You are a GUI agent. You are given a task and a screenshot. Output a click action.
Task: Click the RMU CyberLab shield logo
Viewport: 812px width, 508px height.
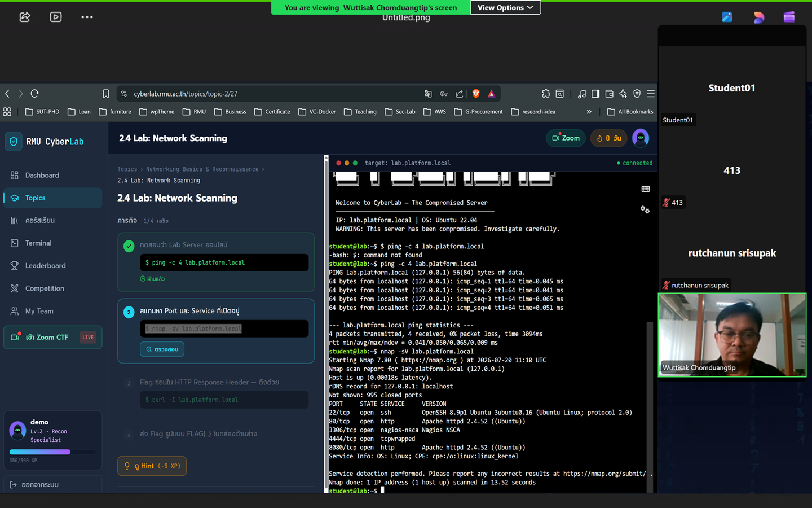(14, 141)
